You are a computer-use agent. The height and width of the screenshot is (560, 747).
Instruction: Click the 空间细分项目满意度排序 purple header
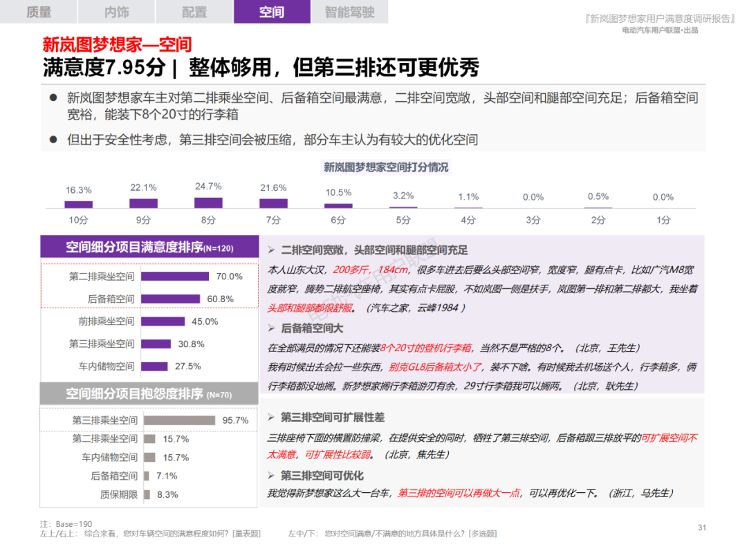tap(149, 248)
